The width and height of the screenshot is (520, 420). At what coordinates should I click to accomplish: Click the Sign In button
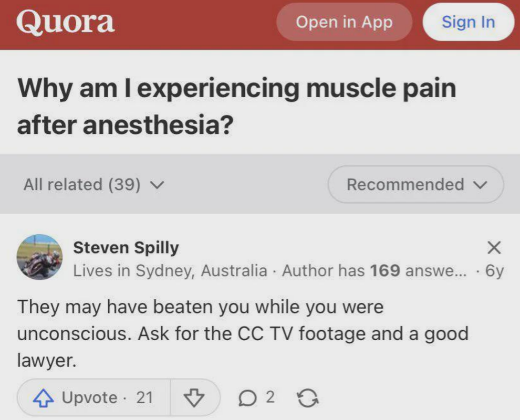click(468, 22)
